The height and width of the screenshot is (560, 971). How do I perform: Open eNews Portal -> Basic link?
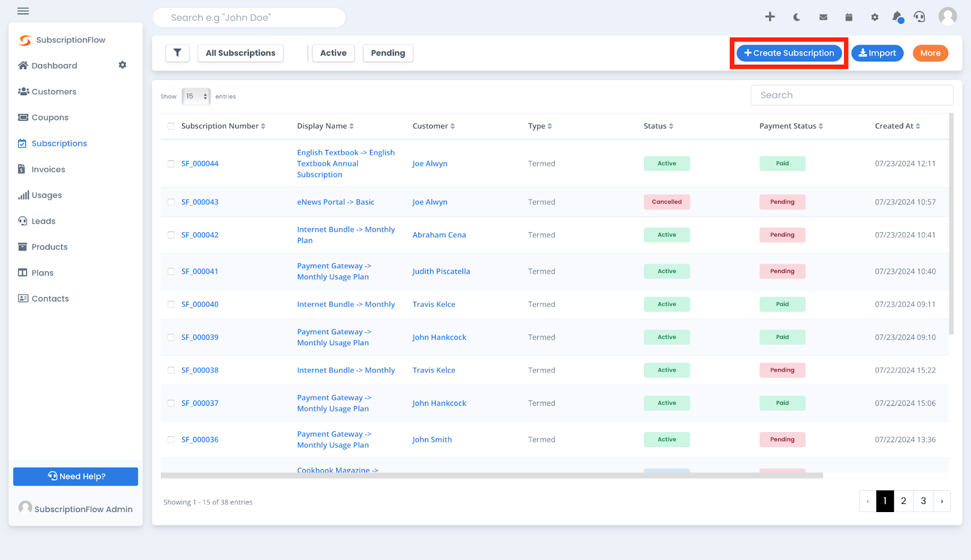click(x=336, y=202)
